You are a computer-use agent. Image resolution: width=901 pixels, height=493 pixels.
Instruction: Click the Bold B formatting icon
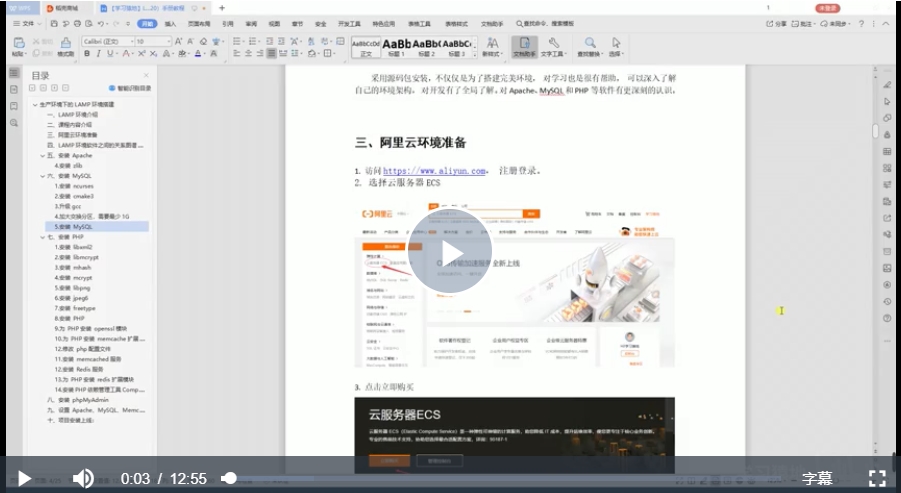(x=87, y=53)
